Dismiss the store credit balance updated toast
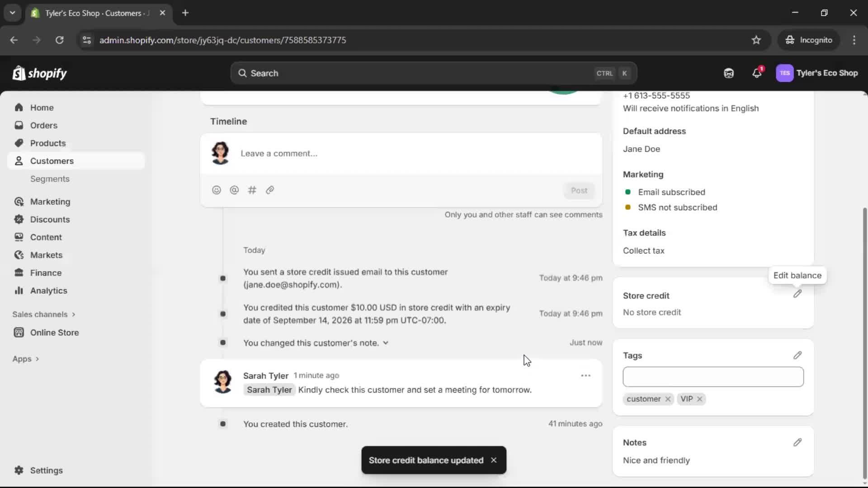Screen dimensions: 868x488 click(x=494, y=460)
